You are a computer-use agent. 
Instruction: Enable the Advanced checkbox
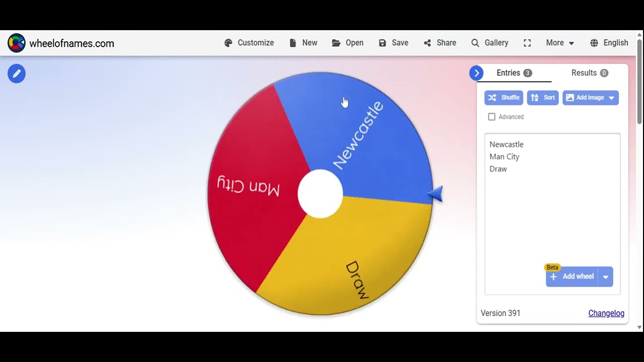click(x=492, y=117)
